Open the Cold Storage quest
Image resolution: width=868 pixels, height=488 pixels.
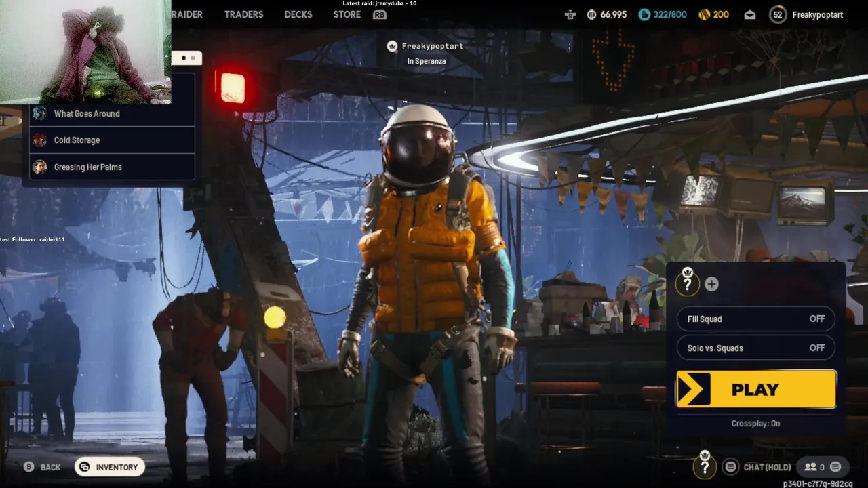(113, 140)
